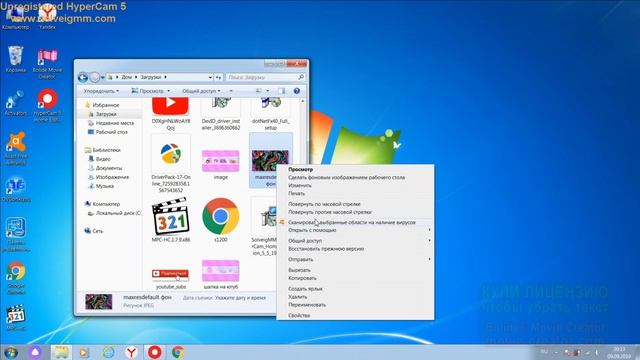Open File Explorer from the taskbar

61,352
